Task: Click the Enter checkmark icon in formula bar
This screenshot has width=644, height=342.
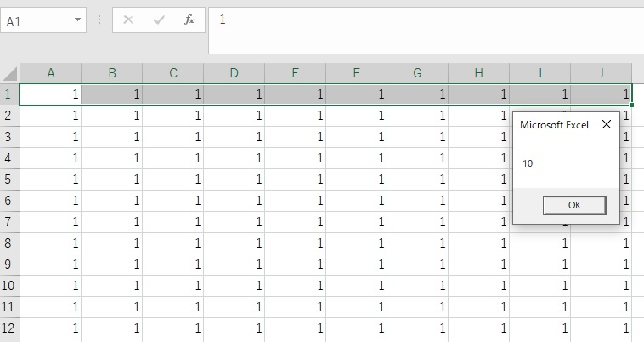Action: 159,20
